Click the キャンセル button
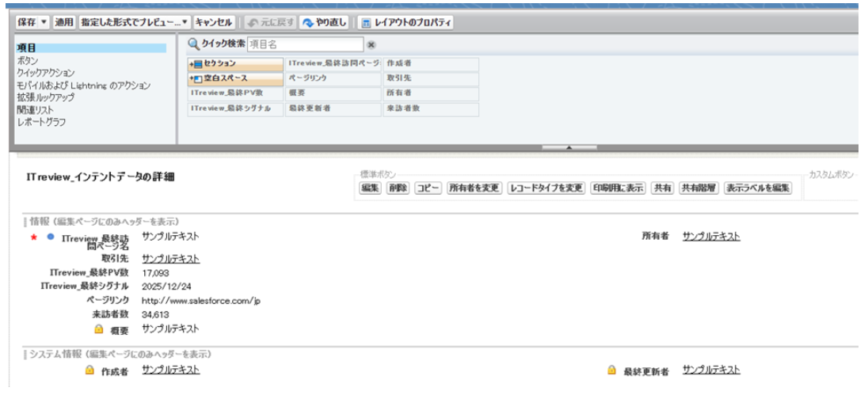The height and width of the screenshot is (395, 868). pos(214,23)
